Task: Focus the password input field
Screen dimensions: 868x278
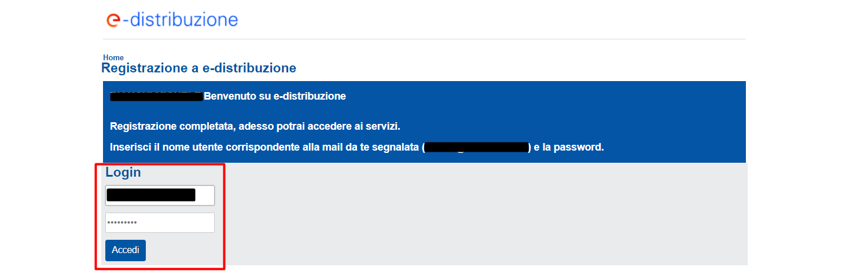Action: 160,223
